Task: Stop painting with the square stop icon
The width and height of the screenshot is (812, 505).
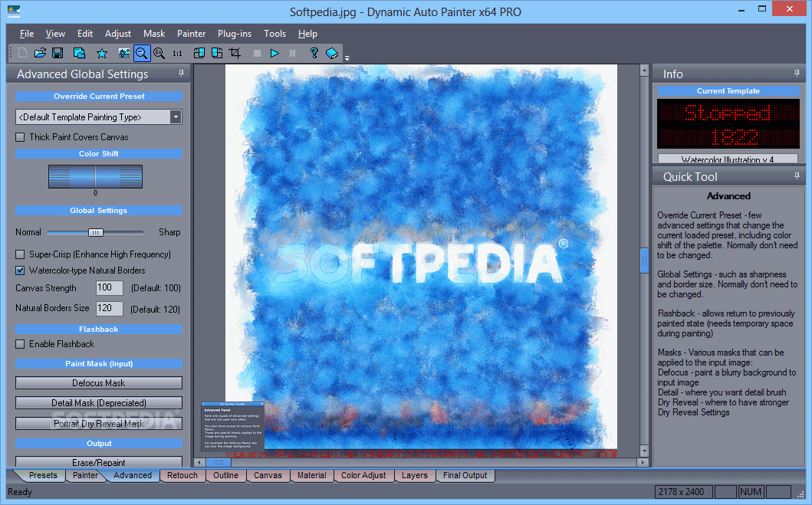Action: click(x=257, y=53)
